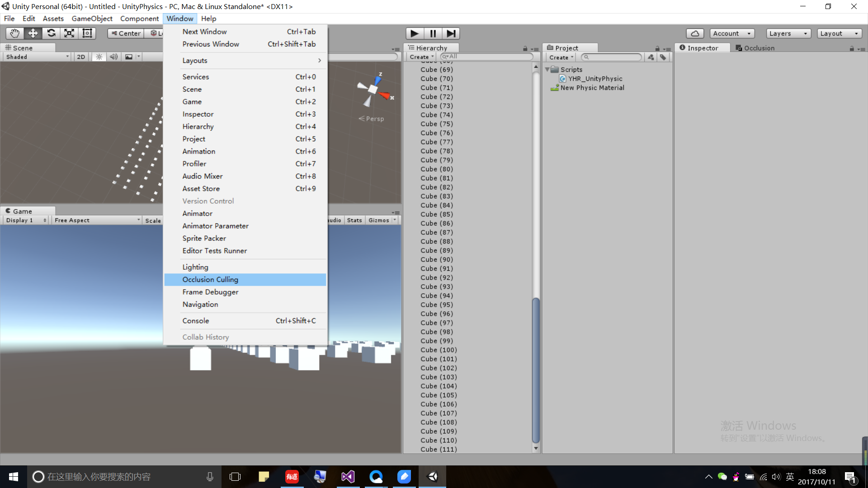Screen dimensions: 868x488
Task: Choose Occlusion Culling from Window menu
Action: pyautogui.click(x=210, y=280)
